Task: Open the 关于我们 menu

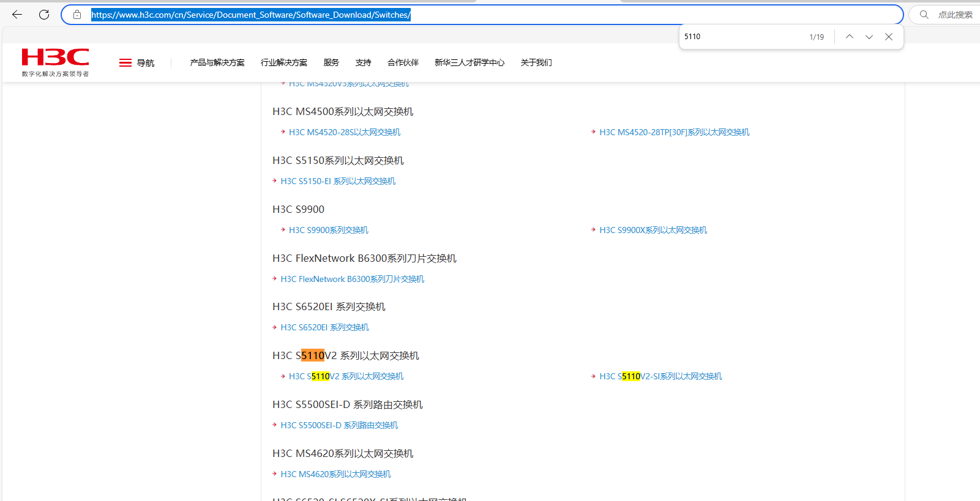Action: point(536,62)
